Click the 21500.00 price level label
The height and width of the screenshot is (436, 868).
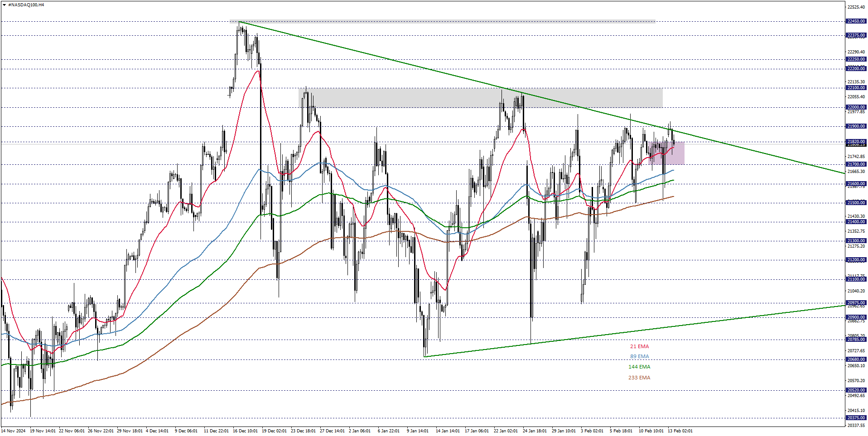pyautogui.click(x=856, y=203)
